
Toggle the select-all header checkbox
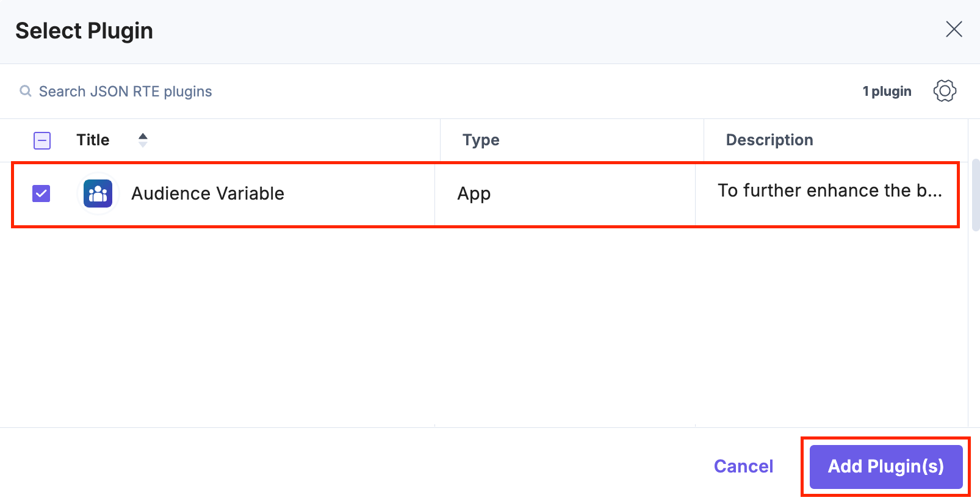pos(42,140)
